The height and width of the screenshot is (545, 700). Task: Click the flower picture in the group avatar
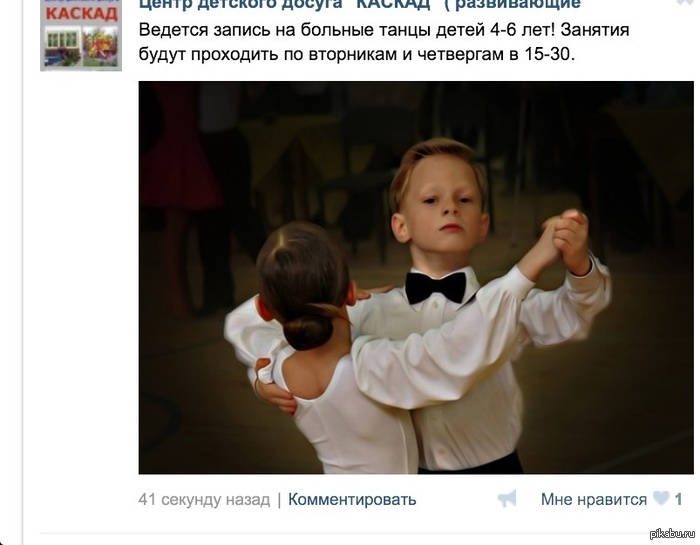tap(100, 46)
